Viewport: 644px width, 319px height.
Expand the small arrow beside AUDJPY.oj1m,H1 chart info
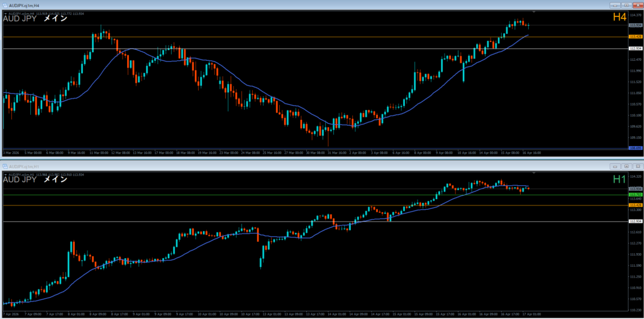point(6,174)
